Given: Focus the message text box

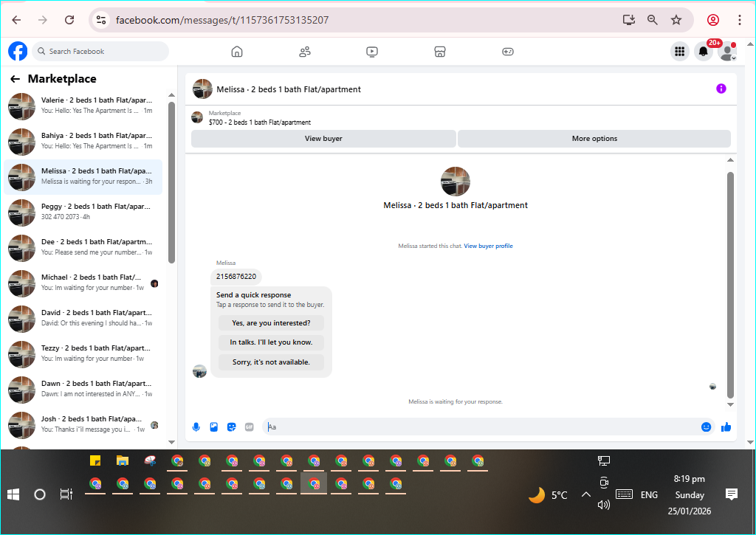Looking at the screenshot, I should (482, 427).
